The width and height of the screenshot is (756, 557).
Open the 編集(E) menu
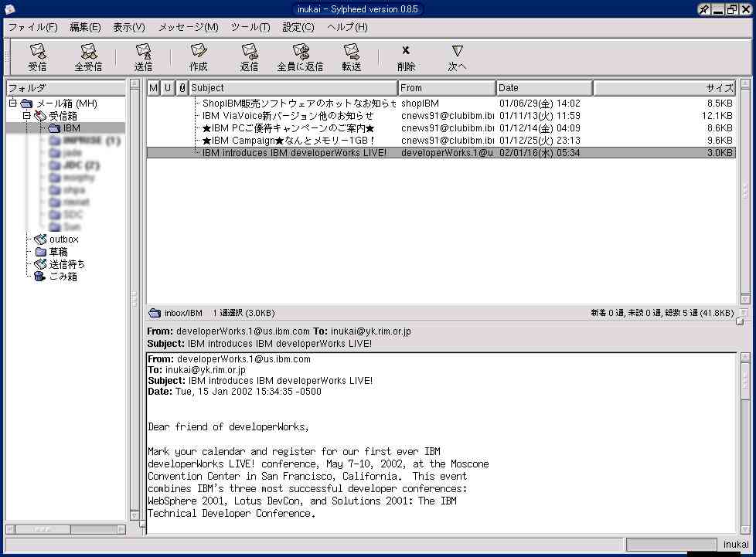(85, 28)
